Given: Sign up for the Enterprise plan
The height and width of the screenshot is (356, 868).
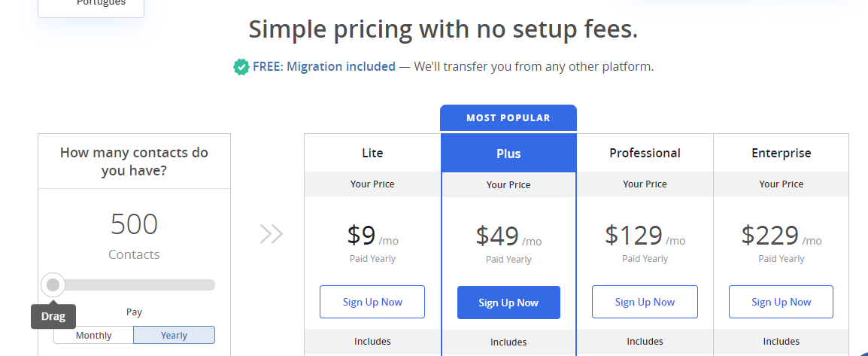Looking at the screenshot, I should (781, 302).
